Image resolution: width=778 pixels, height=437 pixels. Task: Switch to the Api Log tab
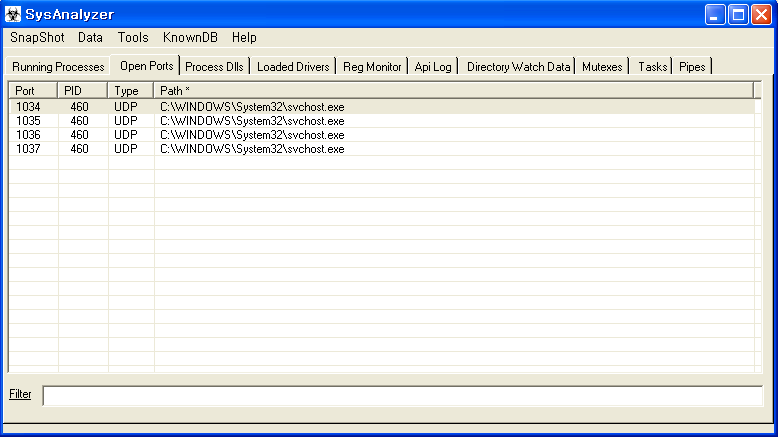pyautogui.click(x=433, y=67)
